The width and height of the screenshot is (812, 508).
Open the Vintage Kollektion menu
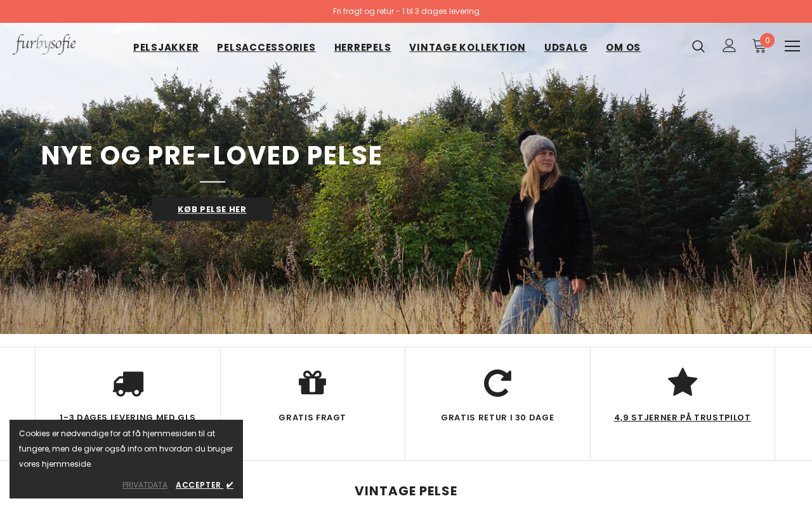pyautogui.click(x=468, y=48)
